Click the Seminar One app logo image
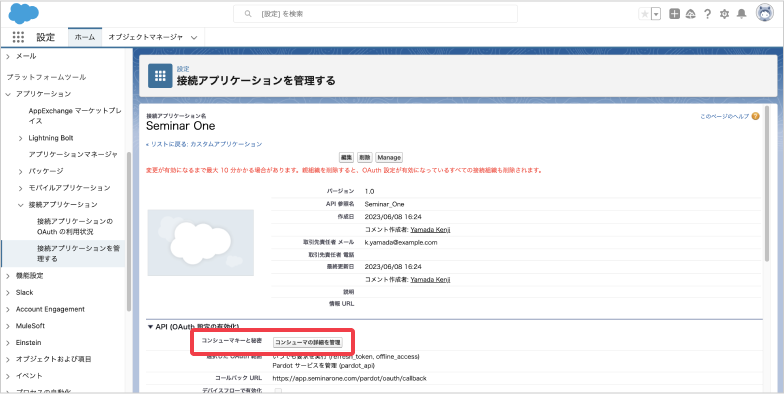The image size is (784, 394). [x=200, y=242]
